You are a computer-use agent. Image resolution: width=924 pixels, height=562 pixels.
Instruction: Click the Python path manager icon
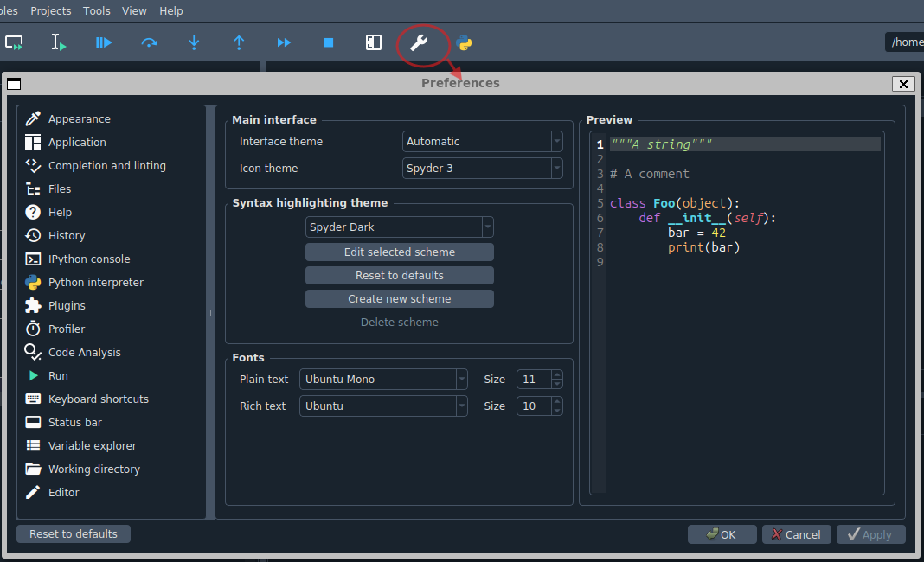coord(464,43)
